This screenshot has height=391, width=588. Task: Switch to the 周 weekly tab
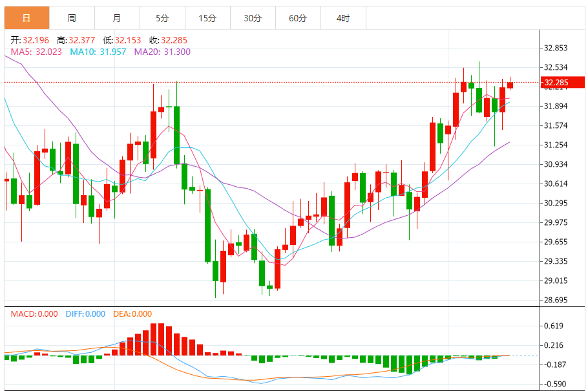[x=72, y=18]
